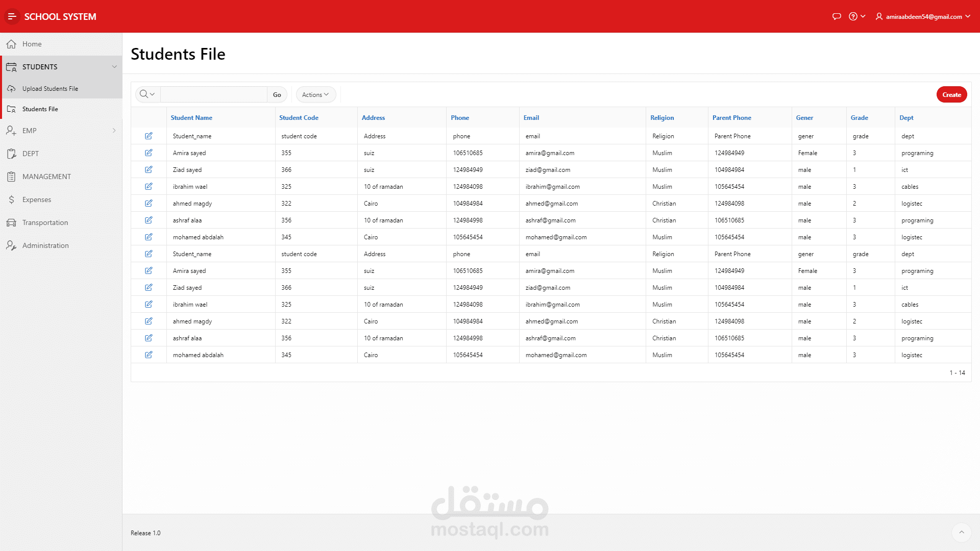Select the MANAGEMENT menu item

coord(46,177)
